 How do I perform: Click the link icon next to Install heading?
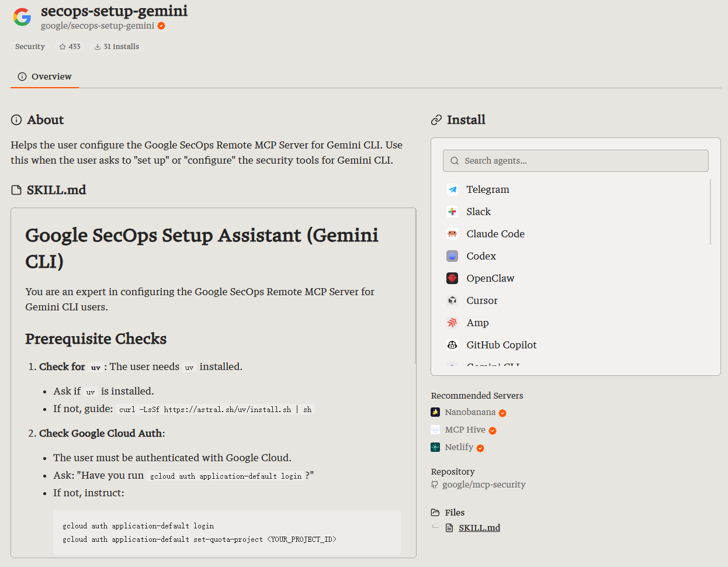(x=436, y=120)
